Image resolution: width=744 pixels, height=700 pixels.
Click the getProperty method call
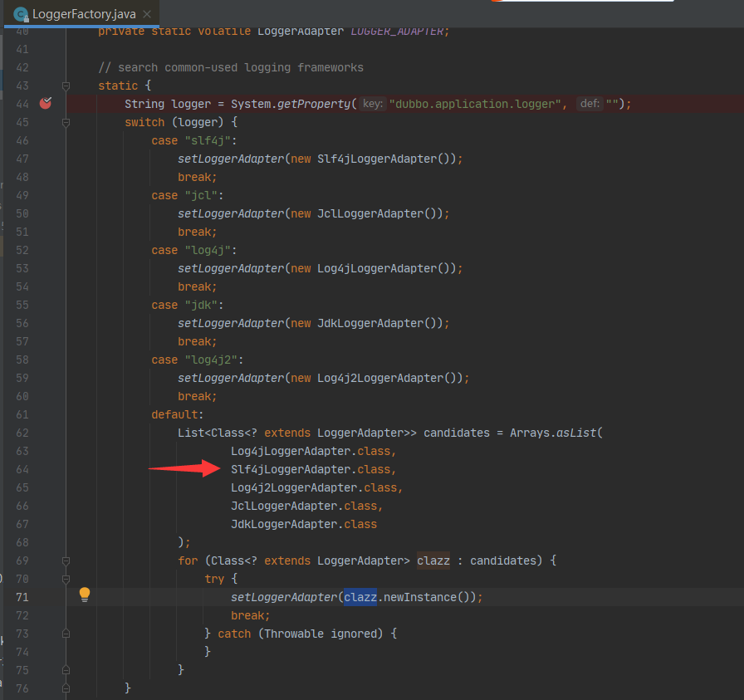click(x=314, y=104)
